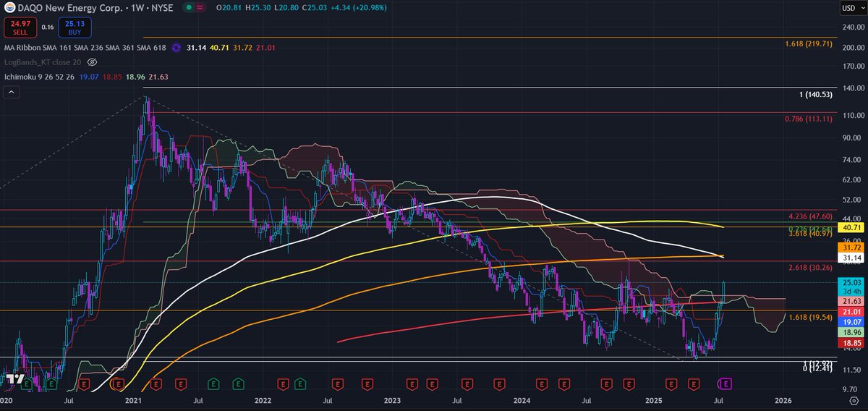Image resolution: width=868 pixels, height=411 pixels.
Task: Click the 21.63 price scale label
Action: (849, 300)
